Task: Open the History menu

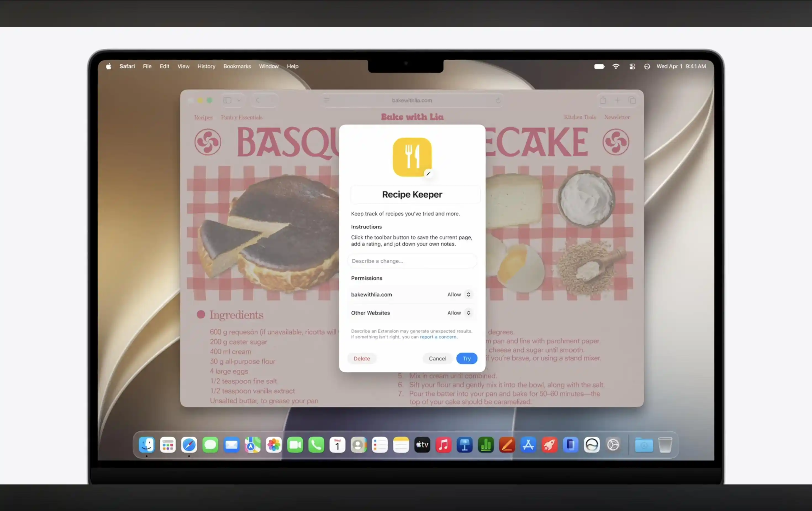Action: pos(206,66)
